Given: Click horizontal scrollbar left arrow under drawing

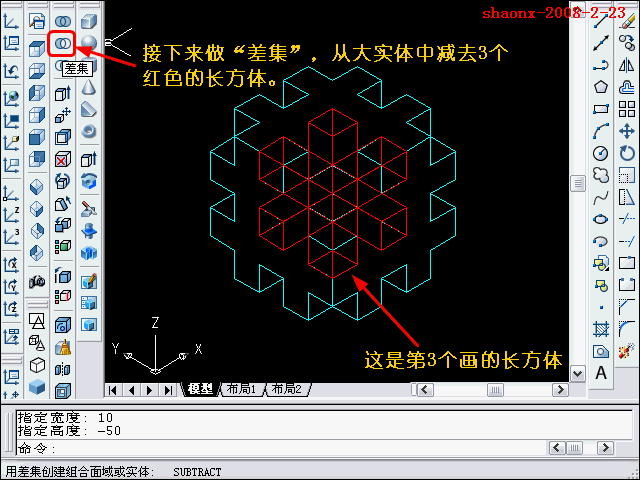Looking at the screenshot, I should (425, 390).
